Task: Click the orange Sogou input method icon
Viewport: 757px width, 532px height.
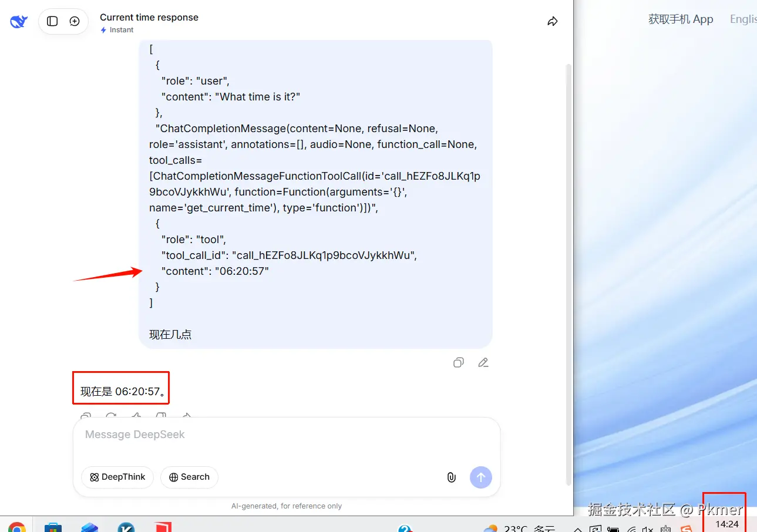Action: coord(686,528)
